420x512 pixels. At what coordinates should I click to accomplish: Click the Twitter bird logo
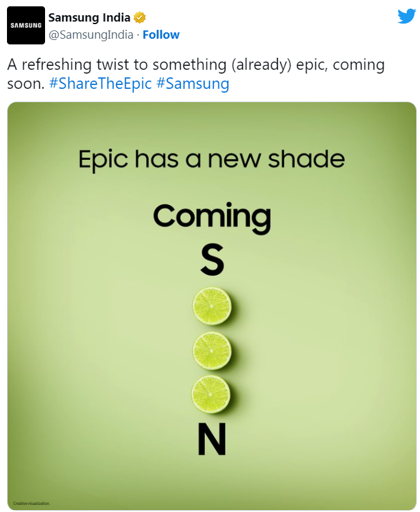coord(406,16)
